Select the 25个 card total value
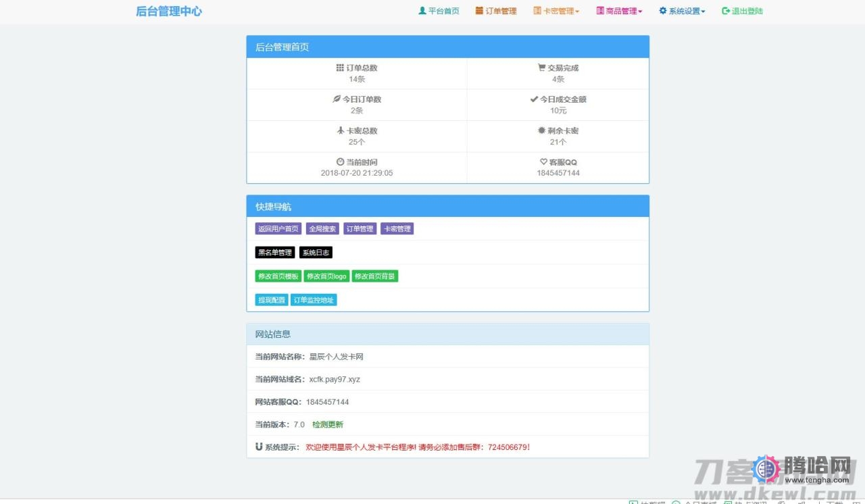 click(x=357, y=142)
